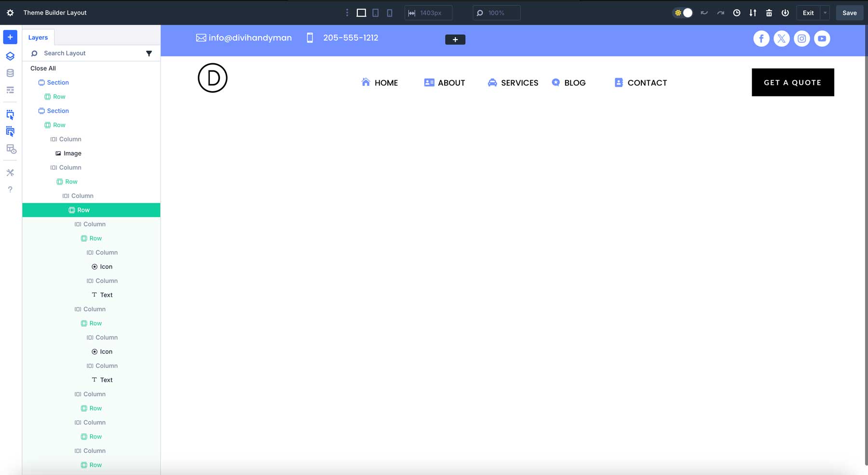Click the editing history clock icon
Viewport: 868px width, 475px height.
(737, 13)
